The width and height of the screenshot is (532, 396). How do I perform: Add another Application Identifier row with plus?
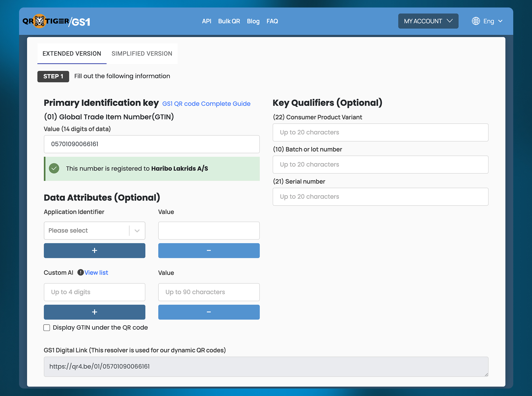point(94,251)
